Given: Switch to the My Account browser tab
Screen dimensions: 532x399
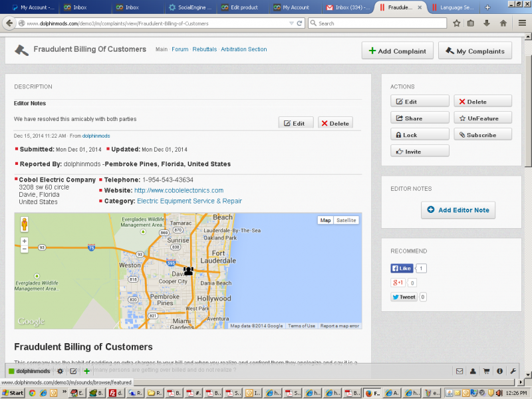Looking at the screenshot, I should point(295,7).
